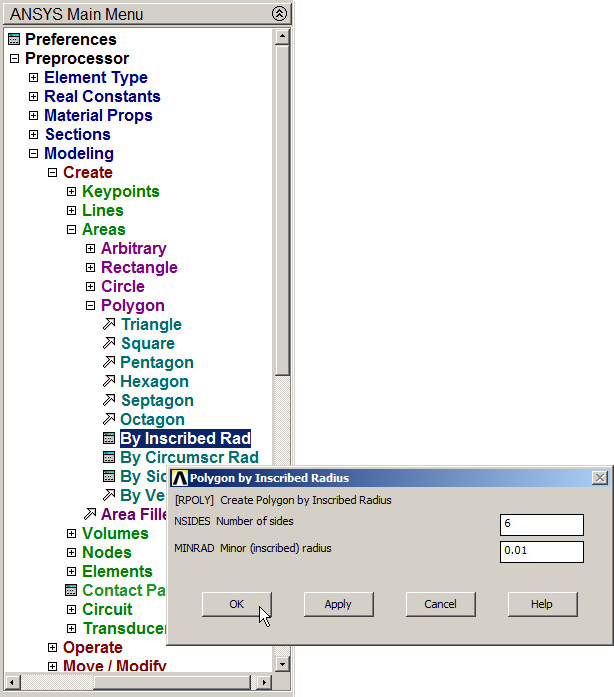
Task: Open Help for the RPOLY command
Action: click(542, 604)
